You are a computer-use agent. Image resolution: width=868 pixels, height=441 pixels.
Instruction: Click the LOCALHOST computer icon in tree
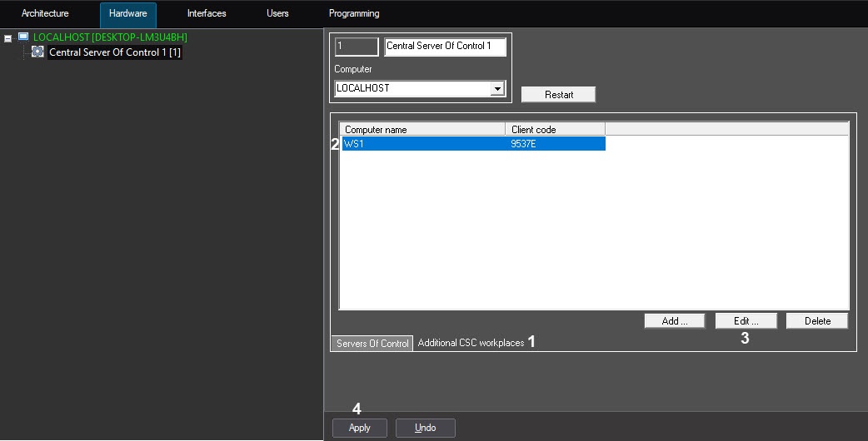[x=23, y=37]
